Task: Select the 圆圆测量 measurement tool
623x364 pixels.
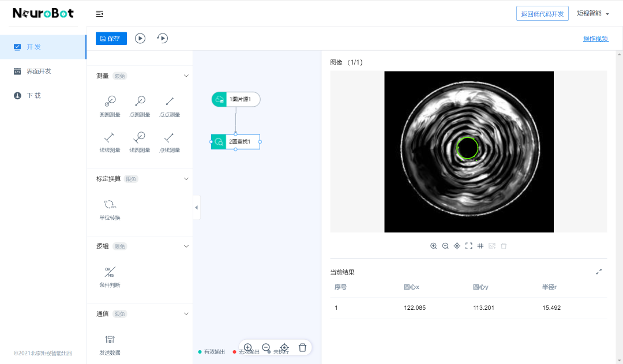Action: pyautogui.click(x=110, y=102)
